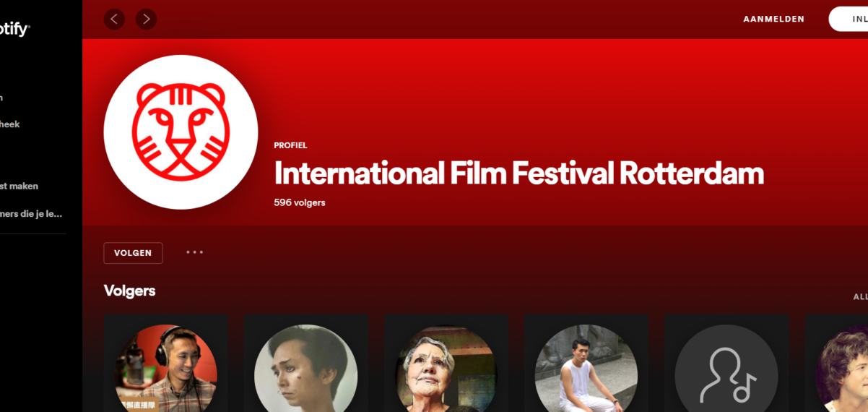Open the follower in the white tank top
This screenshot has width=868, height=412.
tap(586, 369)
